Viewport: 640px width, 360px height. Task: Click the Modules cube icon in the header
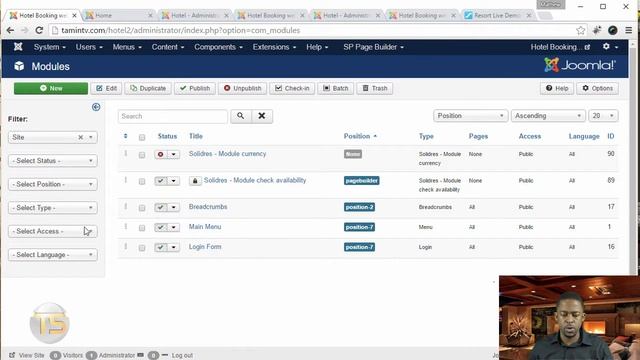coord(19,66)
